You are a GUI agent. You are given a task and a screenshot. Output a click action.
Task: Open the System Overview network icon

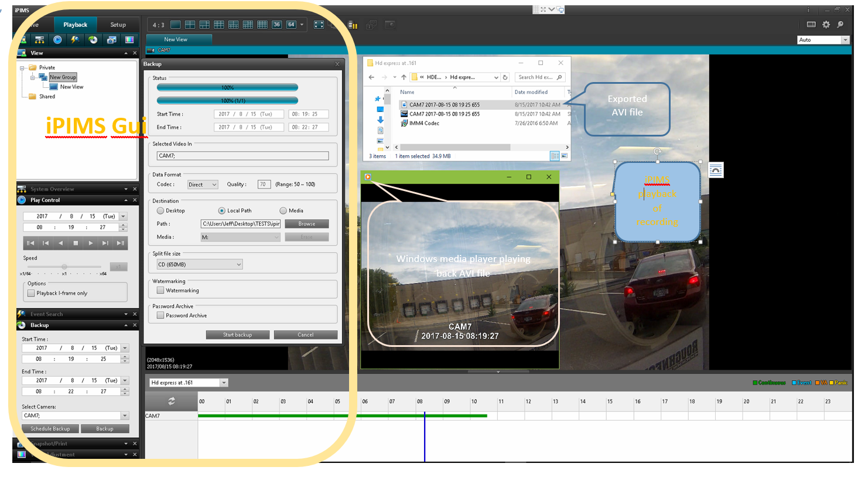coord(39,40)
